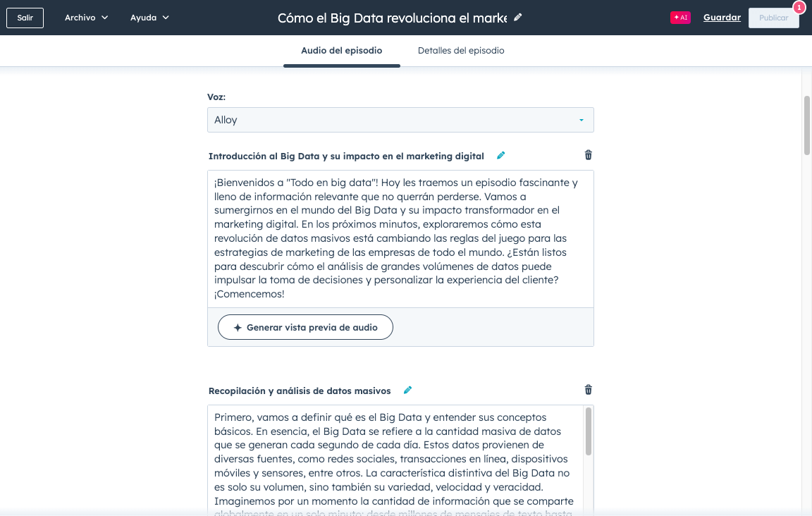Click inside the 'Recopilación' script text area
The height and width of the screenshot is (516, 812).
(396, 460)
